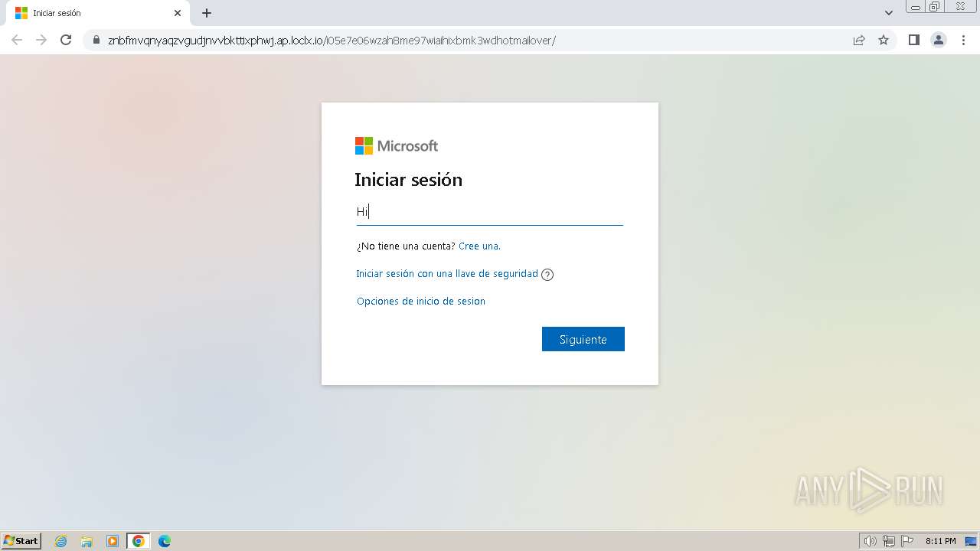Restore down the Chrome window
980x551 pixels.
[935, 6]
